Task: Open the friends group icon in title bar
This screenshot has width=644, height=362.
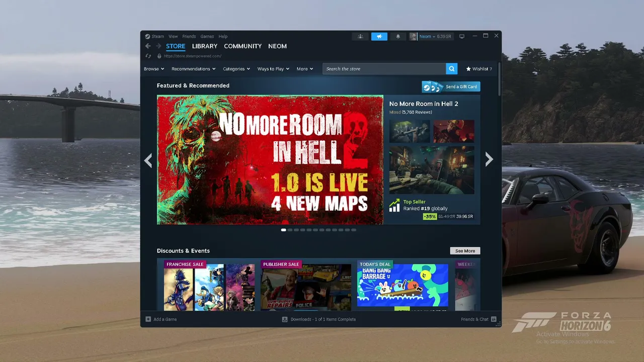Action: point(360,36)
